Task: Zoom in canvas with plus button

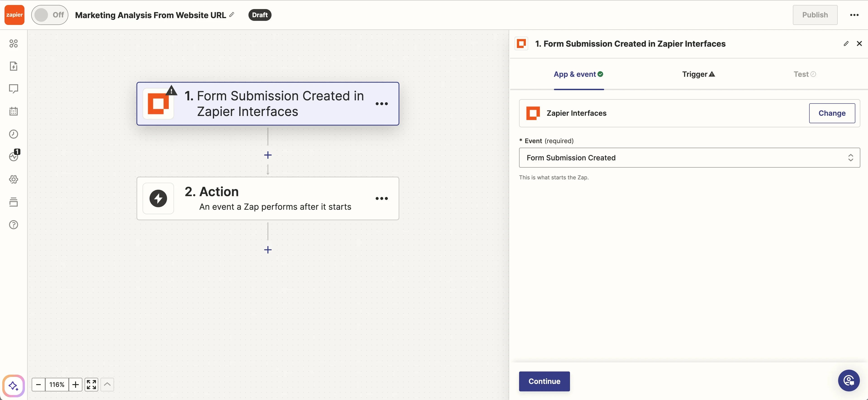Action: (x=76, y=385)
